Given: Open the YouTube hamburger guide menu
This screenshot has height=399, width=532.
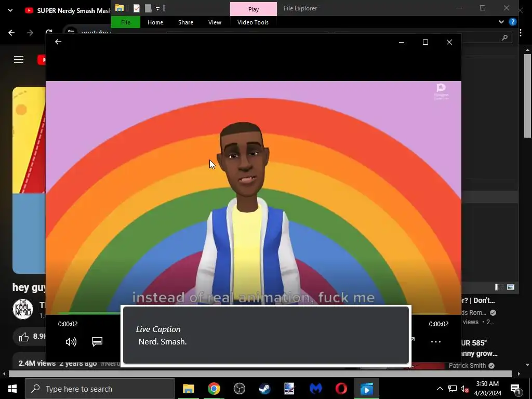Looking at the screenshot, I should coord(19,60).
